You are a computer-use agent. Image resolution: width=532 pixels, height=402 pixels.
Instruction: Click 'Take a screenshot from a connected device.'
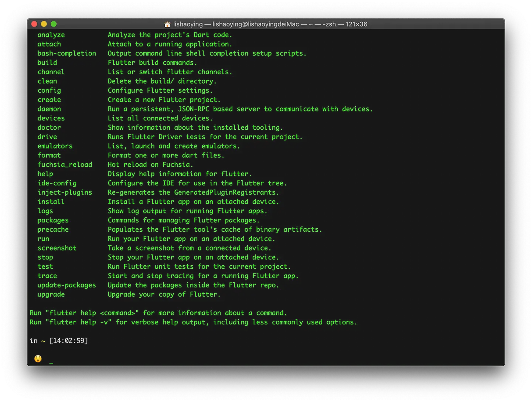coord(190,248)
